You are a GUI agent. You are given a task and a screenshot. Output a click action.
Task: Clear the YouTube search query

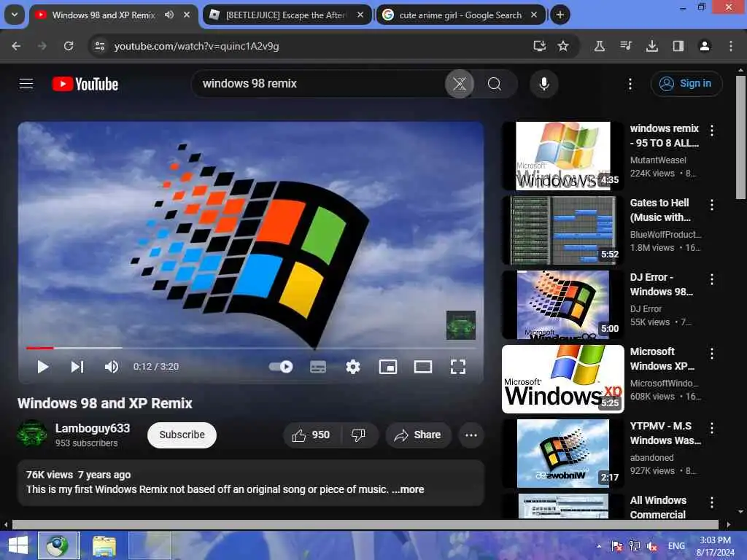pos(460,84)
